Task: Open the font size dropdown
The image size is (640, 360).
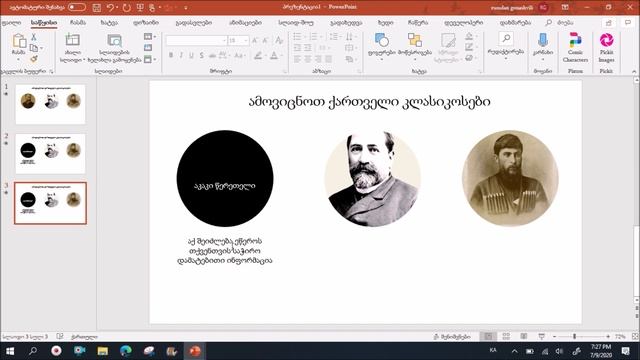Action: point(246,40)
